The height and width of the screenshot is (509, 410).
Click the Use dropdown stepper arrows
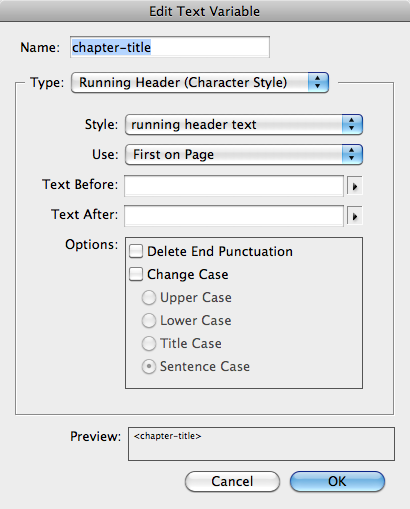click(352, 154)
